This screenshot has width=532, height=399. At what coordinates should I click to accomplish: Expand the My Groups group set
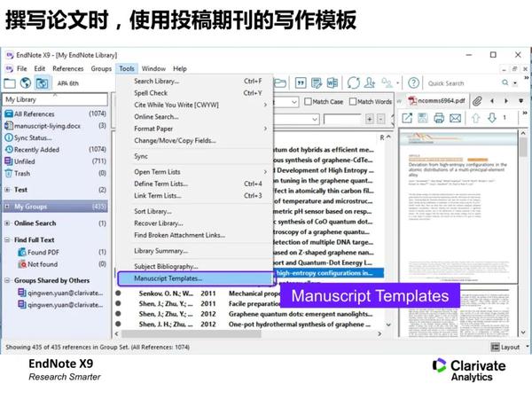[x=7, y=207]
